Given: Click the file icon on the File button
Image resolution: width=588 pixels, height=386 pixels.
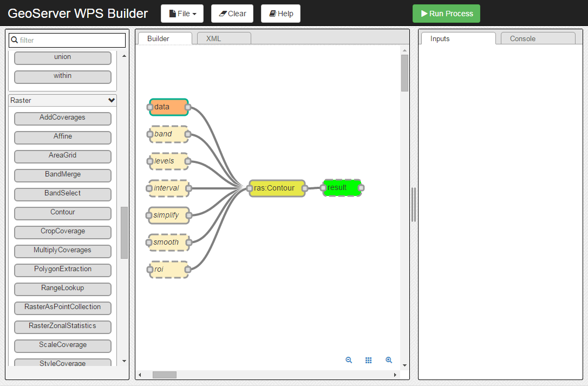Looking at the screenshot, I should tap(172, 13).
